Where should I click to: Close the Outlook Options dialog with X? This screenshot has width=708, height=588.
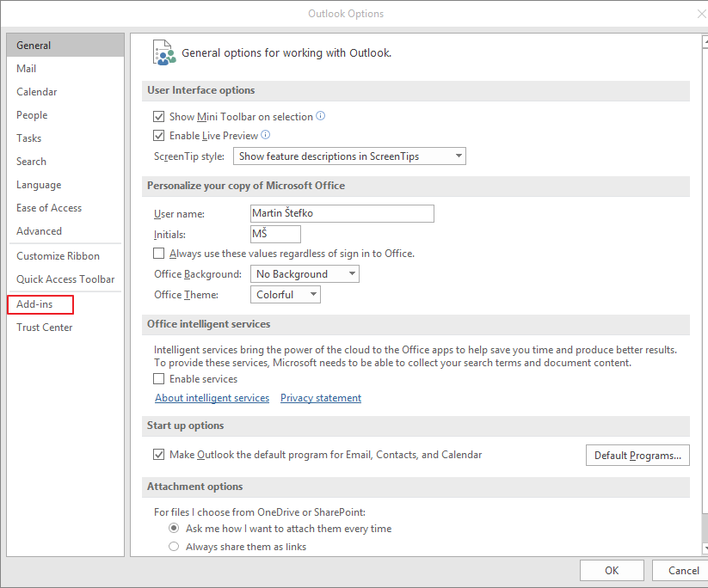pos(701,14)
